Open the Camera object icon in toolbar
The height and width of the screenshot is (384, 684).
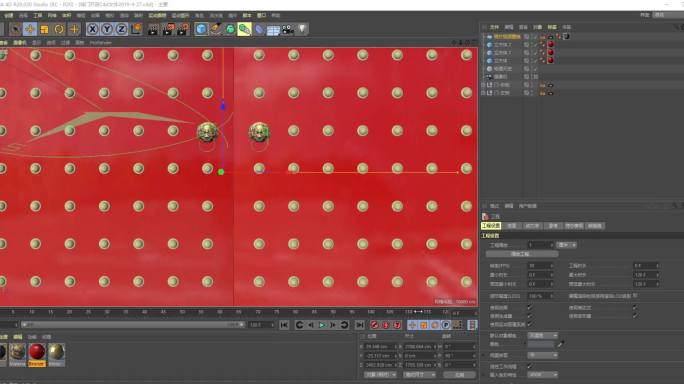click(x=288, y=29)
